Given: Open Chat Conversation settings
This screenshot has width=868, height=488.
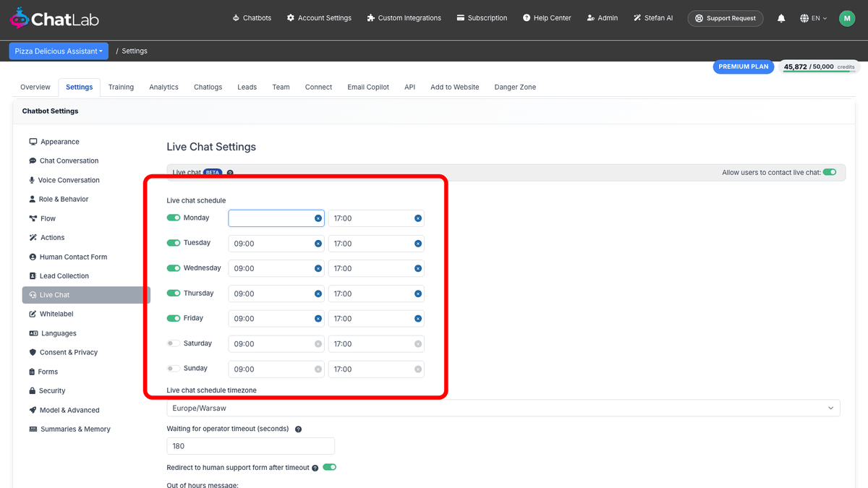Looking at the screenshot, I should coord(64,160).
